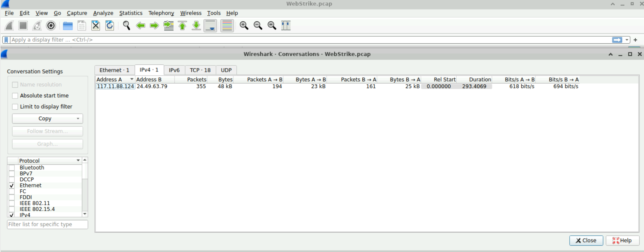Save the capture file via toolbar icon

tap(81, 26)
